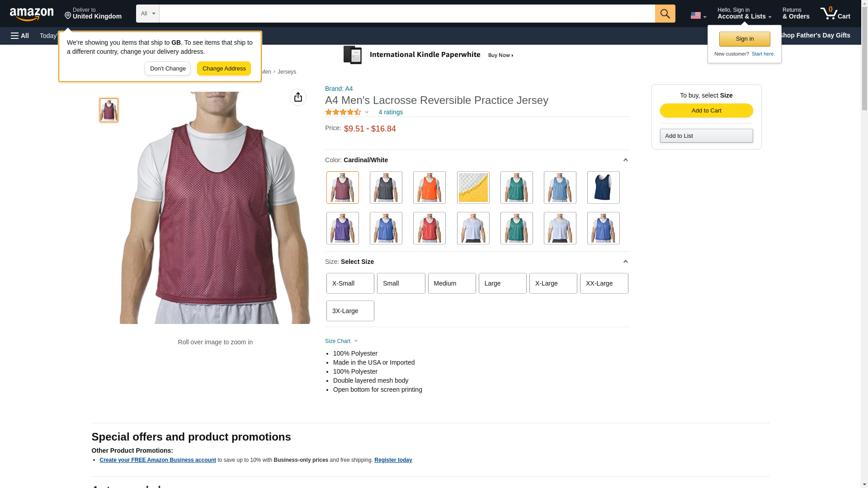Click the US flag language selector
This screenshot has height=488, width=868.
(x=698, y=15)
